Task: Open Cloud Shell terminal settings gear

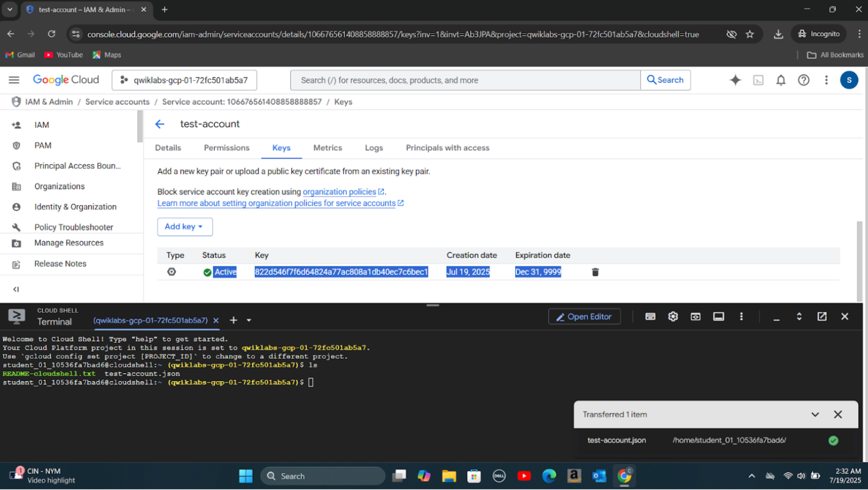Action: point(673,317)
